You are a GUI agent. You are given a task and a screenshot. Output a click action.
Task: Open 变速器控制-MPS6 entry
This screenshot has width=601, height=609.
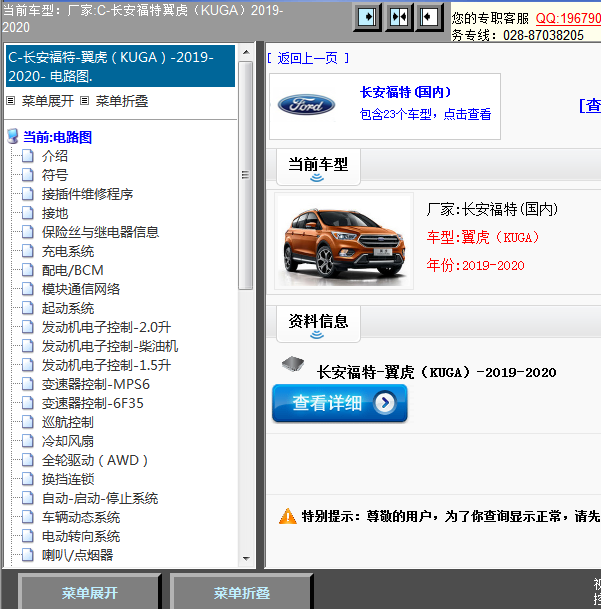pyautogui.click(x=96, y=384)
